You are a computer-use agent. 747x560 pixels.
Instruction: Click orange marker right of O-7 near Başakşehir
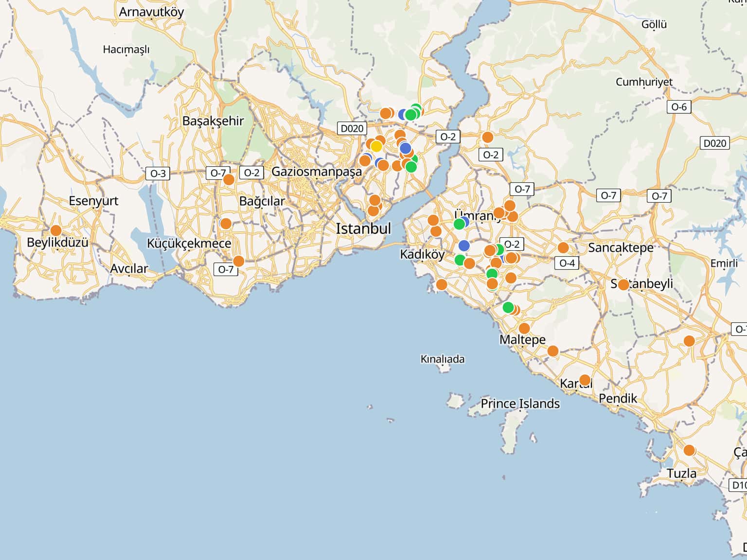tap(229, 179)
